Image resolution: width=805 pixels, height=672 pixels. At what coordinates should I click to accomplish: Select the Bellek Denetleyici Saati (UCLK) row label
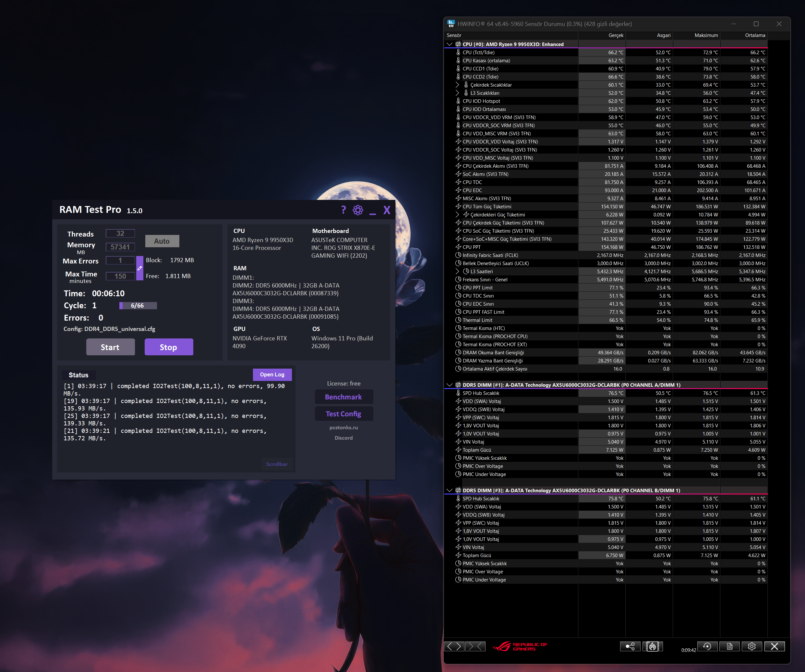[x=496, y=263]
